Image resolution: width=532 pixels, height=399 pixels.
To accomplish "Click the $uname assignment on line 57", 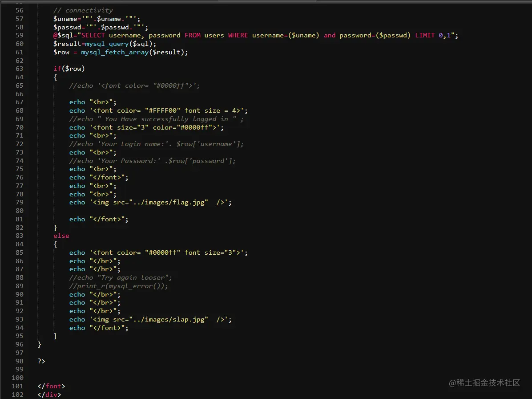I will coord(97,19).
